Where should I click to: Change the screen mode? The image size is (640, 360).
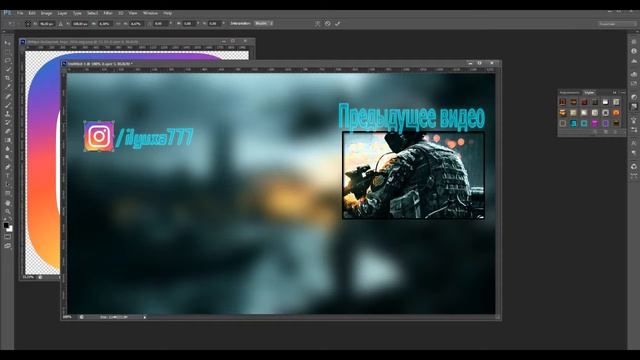point(7,246)
